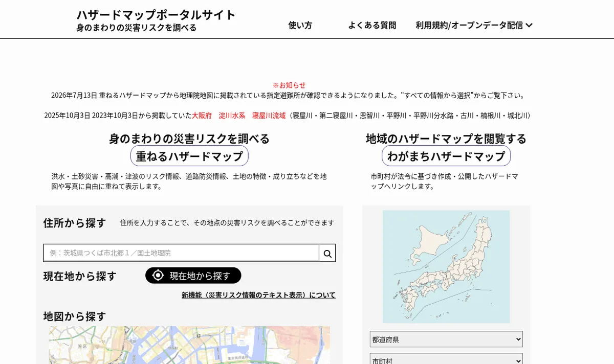The width and height of the screenshot is (614, 364).
Task: Open the 使い方 menu item
Action: click(x=300, y=25)
